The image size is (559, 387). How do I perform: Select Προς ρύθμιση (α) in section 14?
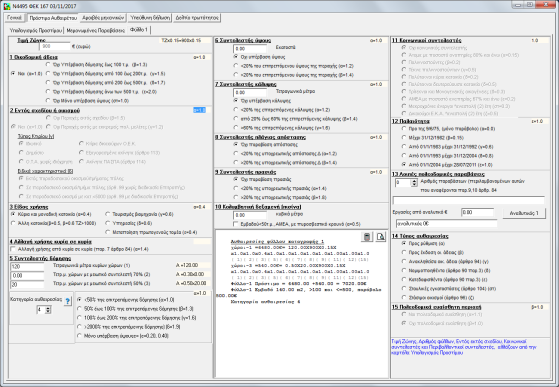[423, 243]
